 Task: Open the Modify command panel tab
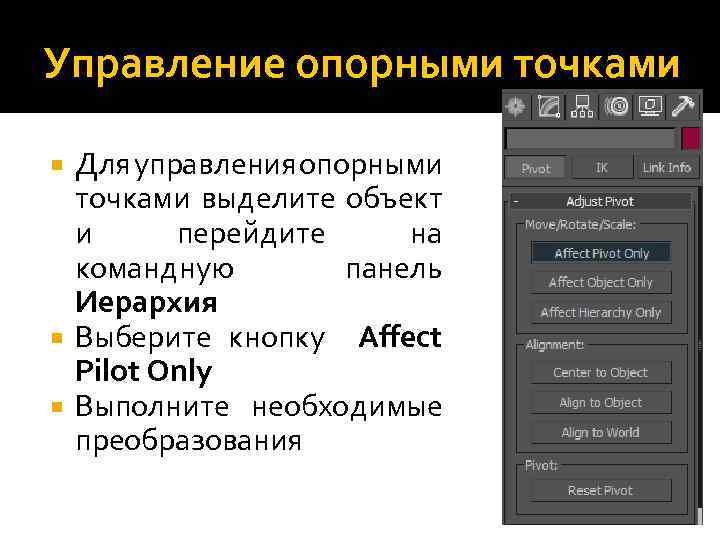pyautogui.click(x=548, y=107)
